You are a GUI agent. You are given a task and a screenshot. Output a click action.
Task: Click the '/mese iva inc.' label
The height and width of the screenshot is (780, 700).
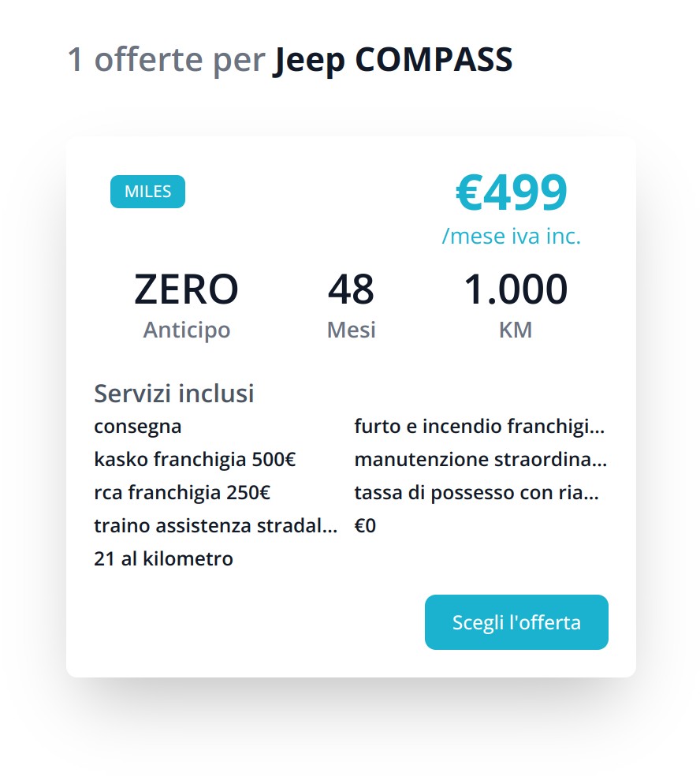click(512, 236)
